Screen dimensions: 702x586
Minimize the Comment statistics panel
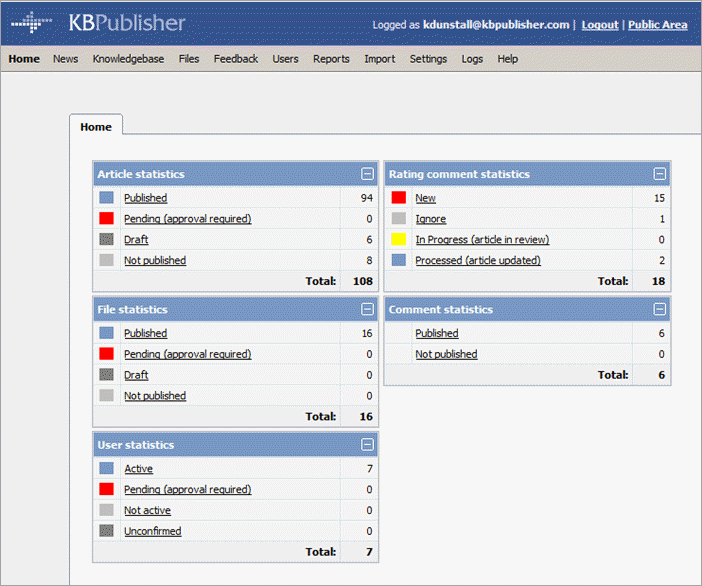click(x=659, y=310)
